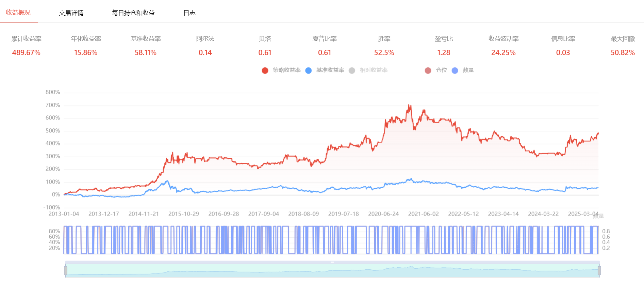Toggle the red 策略收益率 legend dot

tap(265, 70)
